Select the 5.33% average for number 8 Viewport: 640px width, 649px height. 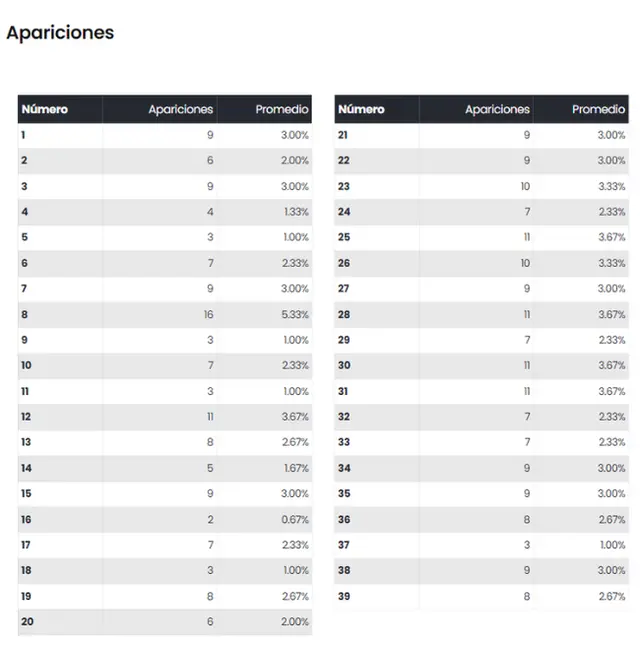294,314
